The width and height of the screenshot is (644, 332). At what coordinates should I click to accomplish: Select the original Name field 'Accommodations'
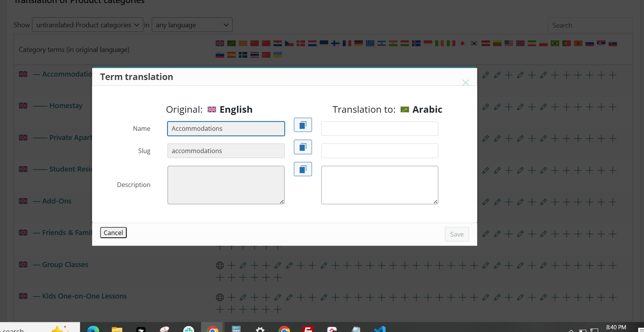[x=226, y=128]
